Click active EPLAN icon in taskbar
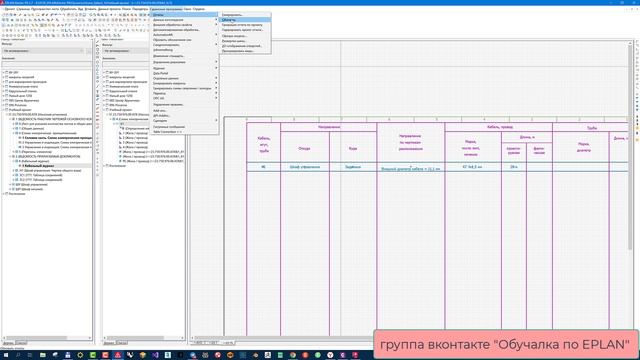Screen dimensions: 640x360 (x=118, y=355)
